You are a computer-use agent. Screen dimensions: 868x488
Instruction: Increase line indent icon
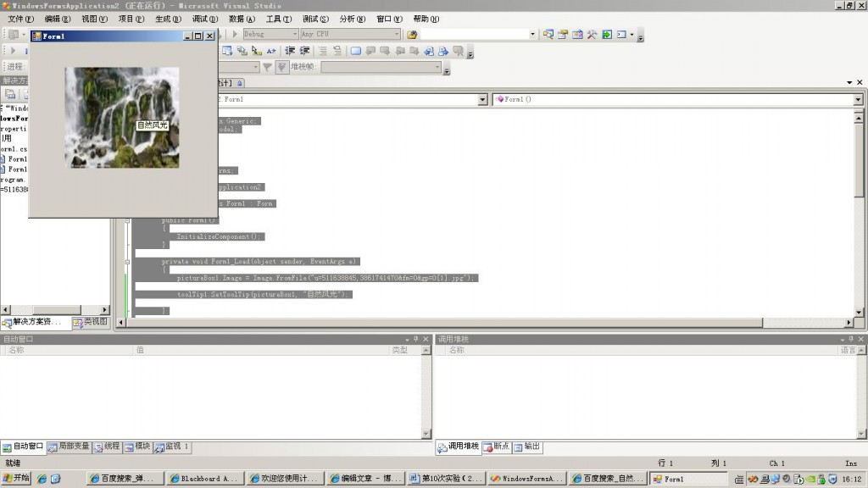click(304, 51)
